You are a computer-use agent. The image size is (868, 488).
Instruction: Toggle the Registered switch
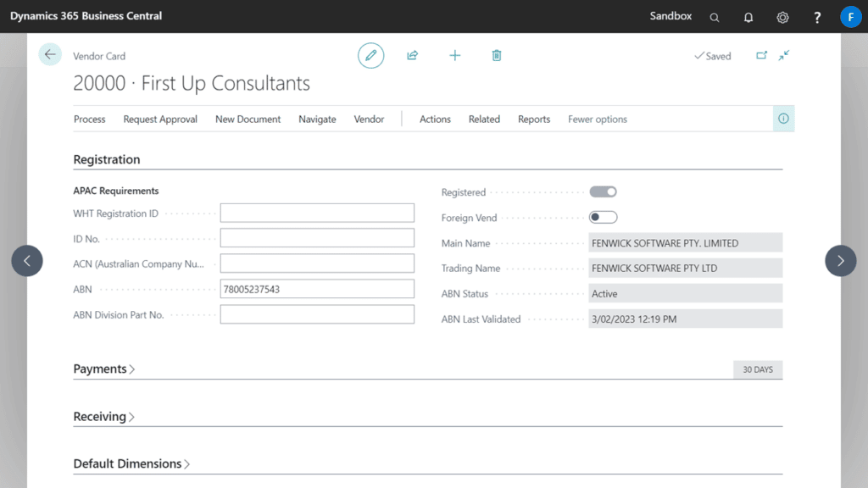coord(603,191)
